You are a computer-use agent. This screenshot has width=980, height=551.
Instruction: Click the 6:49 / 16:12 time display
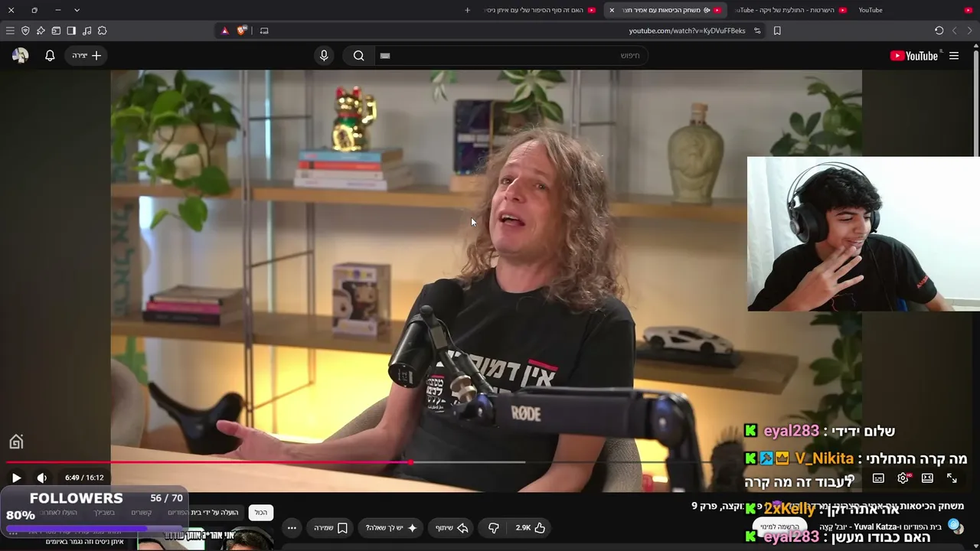click(84, 478)
